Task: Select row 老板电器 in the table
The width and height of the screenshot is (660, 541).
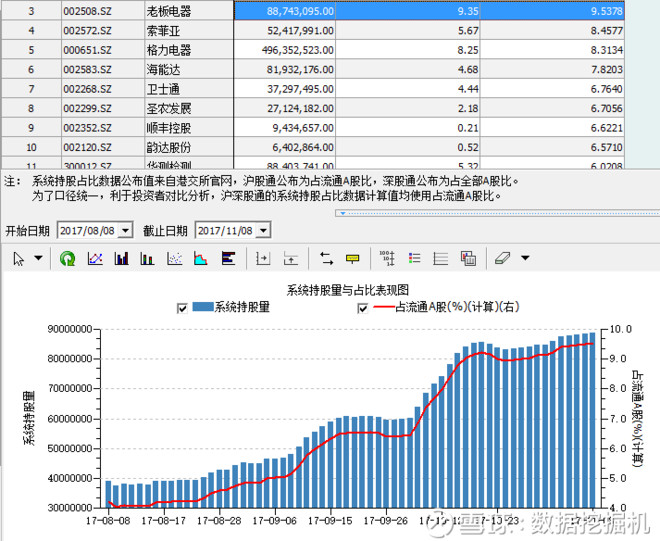Action: (x=313, y=11)
